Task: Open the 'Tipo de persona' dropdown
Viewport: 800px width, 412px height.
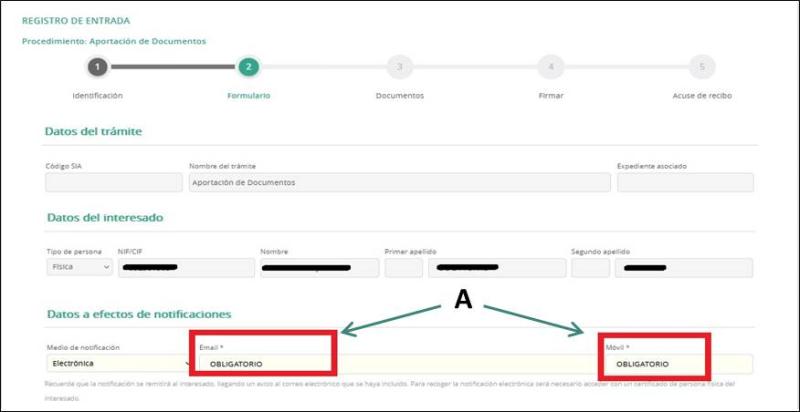Action: 79,268
